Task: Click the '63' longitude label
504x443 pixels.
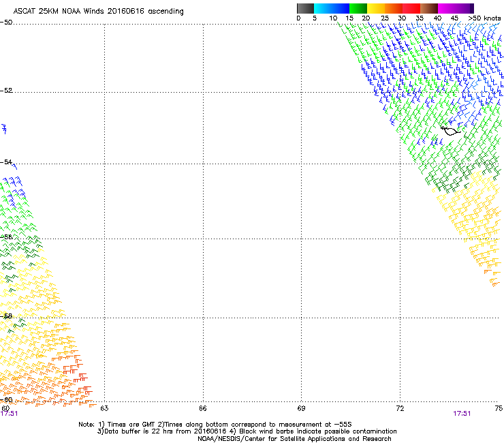Action: click(x=104, y=408)
